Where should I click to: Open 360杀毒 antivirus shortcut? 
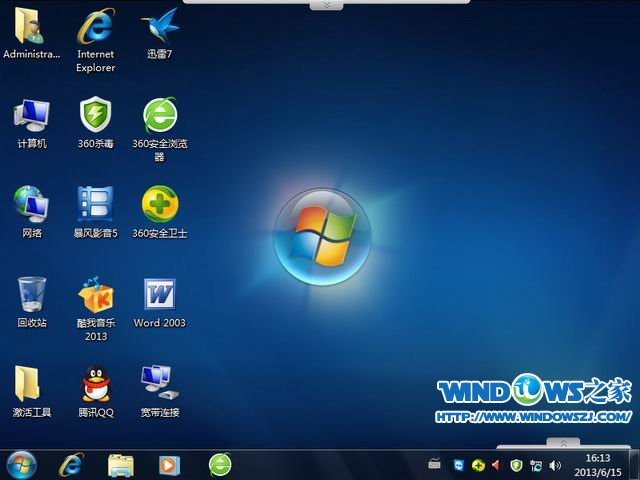96,115
